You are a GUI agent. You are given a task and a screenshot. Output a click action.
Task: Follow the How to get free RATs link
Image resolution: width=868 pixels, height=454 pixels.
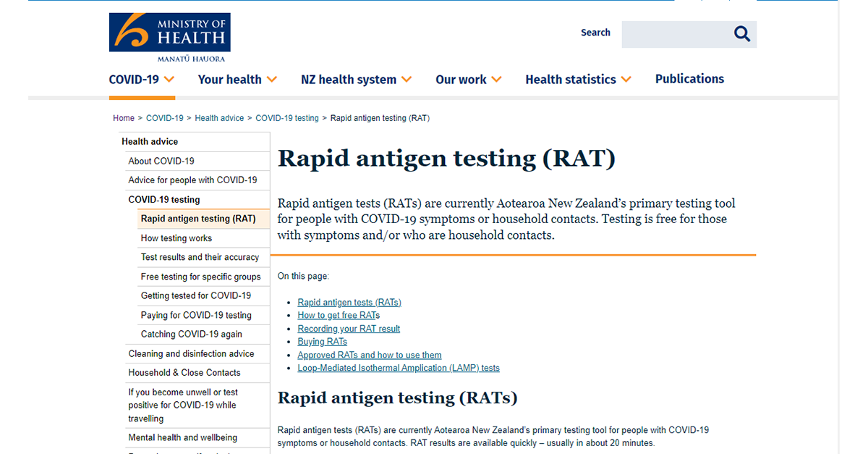pos(338,315)
